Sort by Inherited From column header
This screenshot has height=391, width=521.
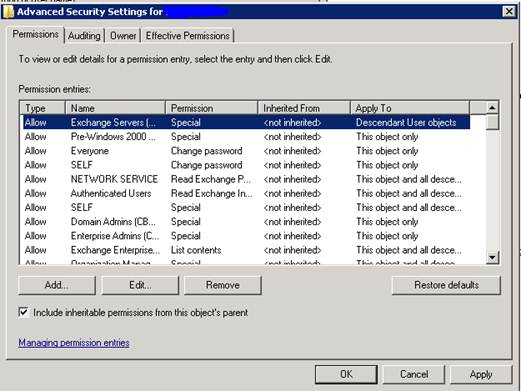[304, 108]
